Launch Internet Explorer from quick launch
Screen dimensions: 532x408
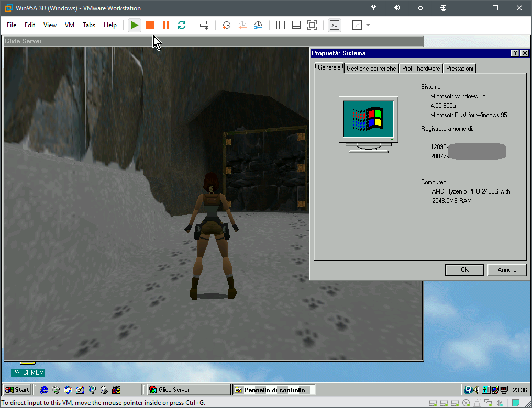click(44, 390)
